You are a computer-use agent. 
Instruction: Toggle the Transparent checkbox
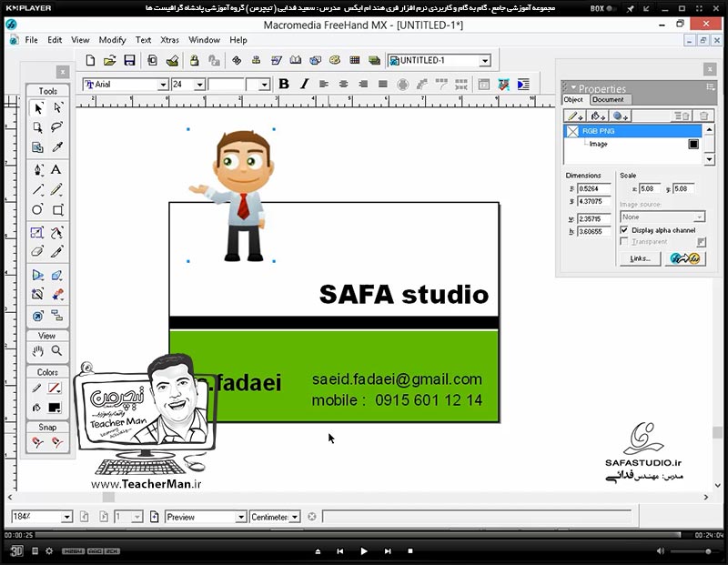pos(624,242)
